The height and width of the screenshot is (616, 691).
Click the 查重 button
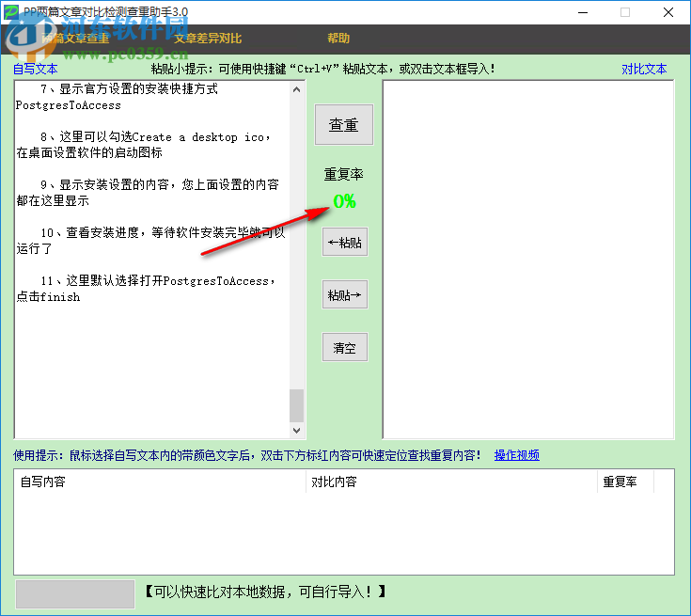[344, 125]
